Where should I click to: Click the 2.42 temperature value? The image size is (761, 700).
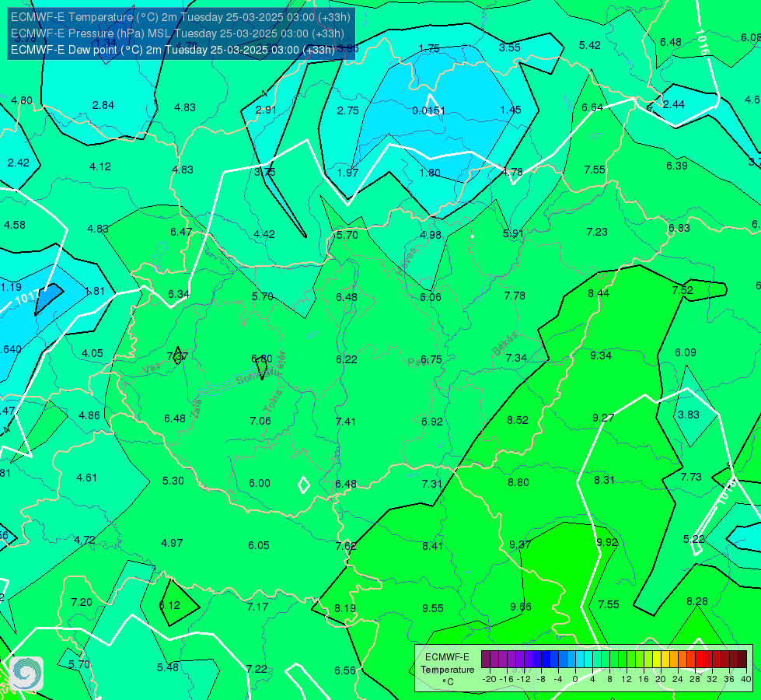(x=19, y=163)
